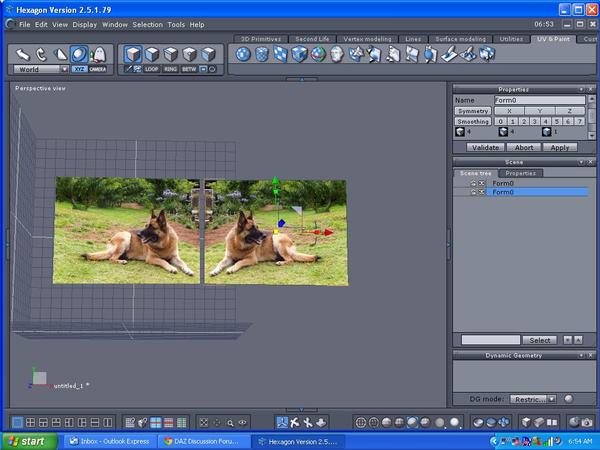
Task: Set smoothing level to 3
Action: pyautogui.click(x=535, y=121)
